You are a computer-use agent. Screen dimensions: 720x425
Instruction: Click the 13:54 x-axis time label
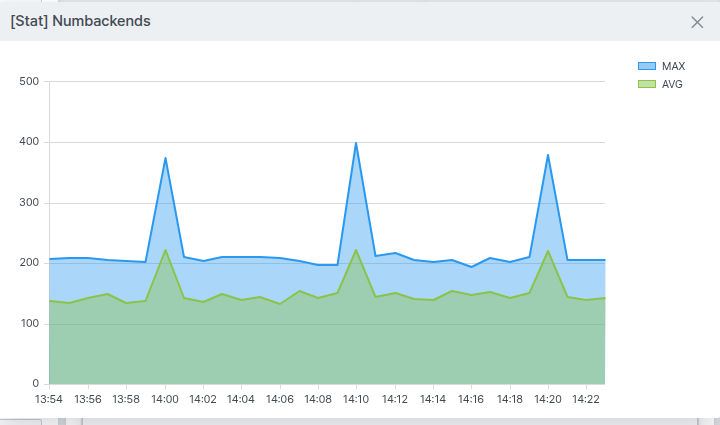49,399
